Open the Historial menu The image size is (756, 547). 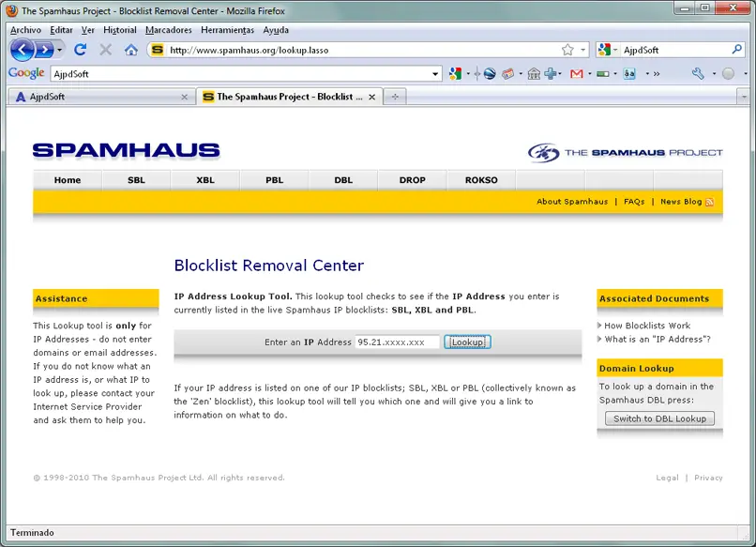coord(119,30)
